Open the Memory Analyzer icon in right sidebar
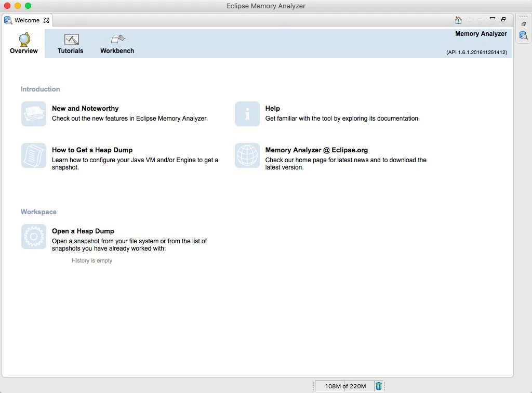 pyautogui.click(x=524, y=35)
